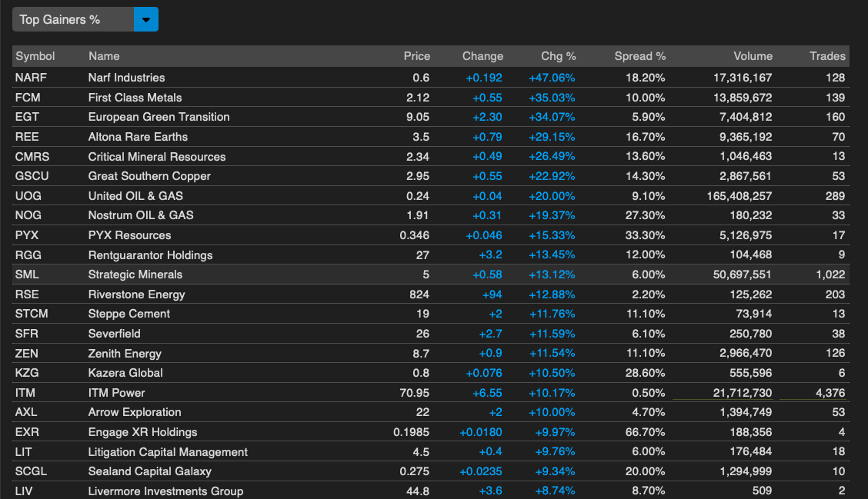Click the UOG ticker symbol
The image size is (868, 499).
click(x=28, y=196)
